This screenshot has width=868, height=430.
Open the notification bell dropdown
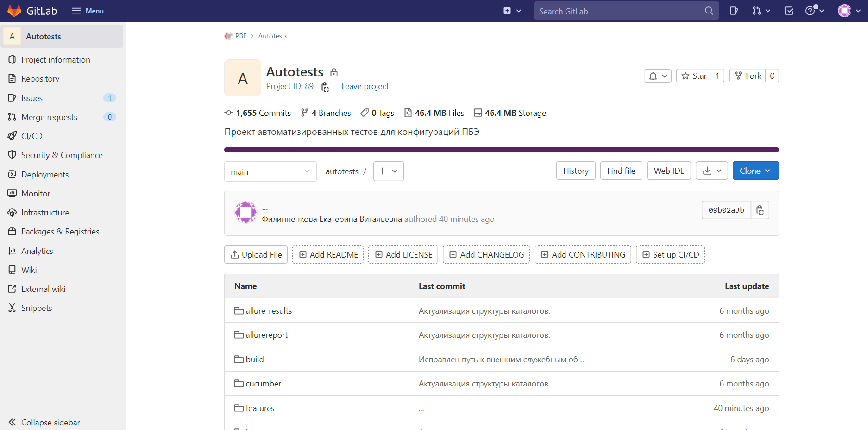(657, 76)
